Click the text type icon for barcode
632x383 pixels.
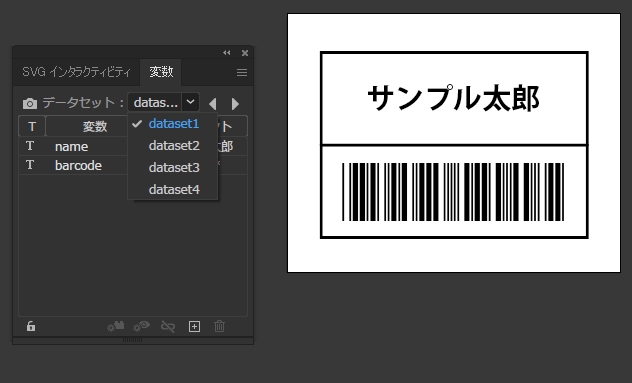pos(30,165)
